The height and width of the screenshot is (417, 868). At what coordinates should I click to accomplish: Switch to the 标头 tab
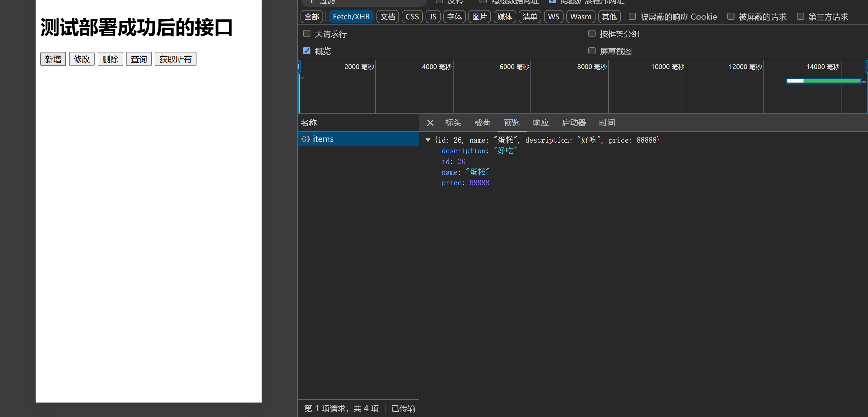click(x=453, y=123)
